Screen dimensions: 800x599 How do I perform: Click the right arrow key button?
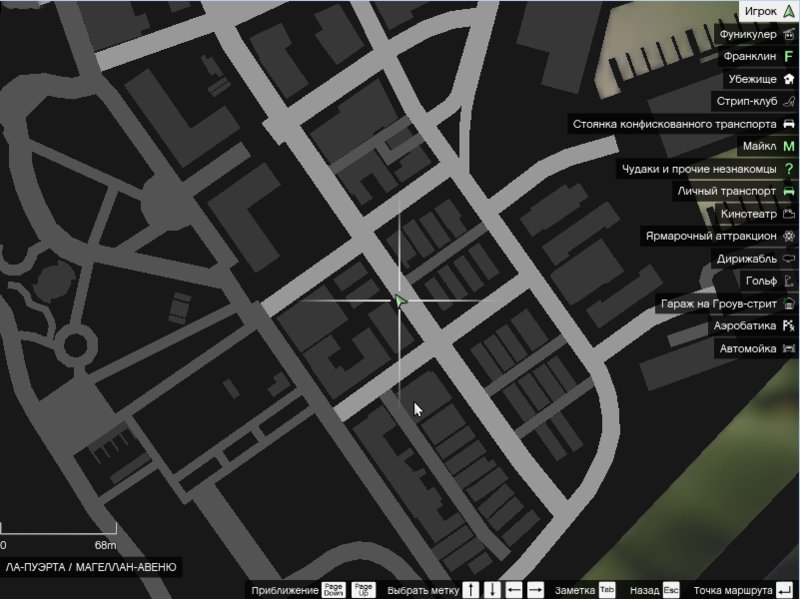pos(535,590)
